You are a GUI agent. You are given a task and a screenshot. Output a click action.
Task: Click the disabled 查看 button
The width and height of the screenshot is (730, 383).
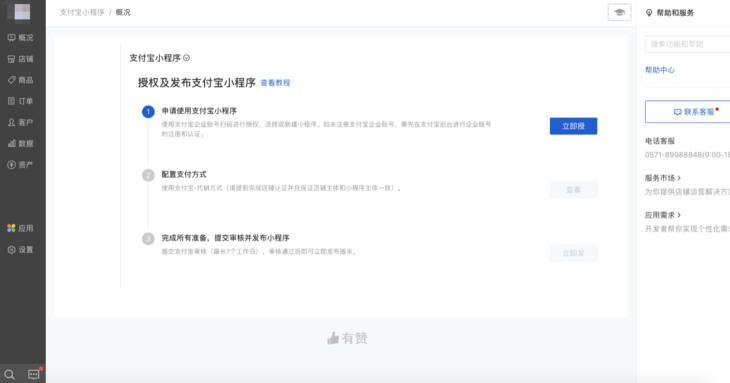click(x=573, y=190)
